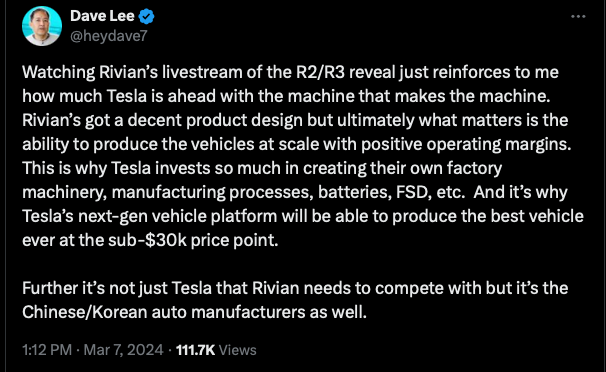The width and height of the screenshot is (606, 372).
Task: Open the three-dot more options menu
Action: [578, 16]
